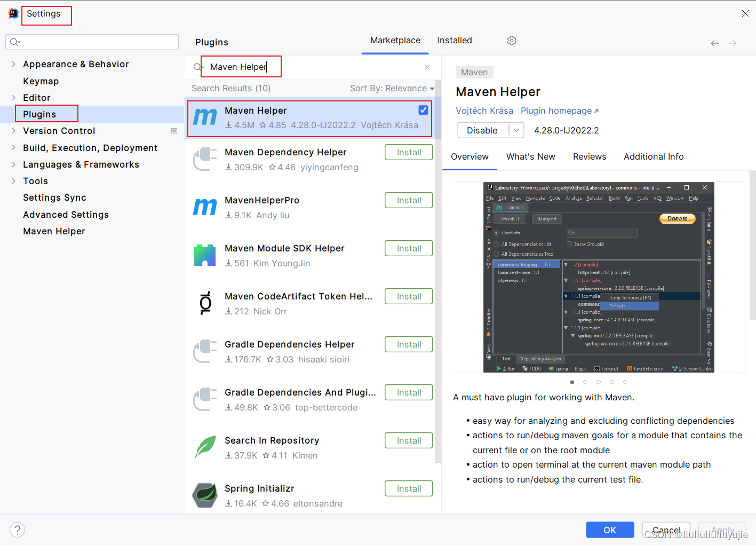Click the plugin search magnifier icon

[x=198, y=67]
